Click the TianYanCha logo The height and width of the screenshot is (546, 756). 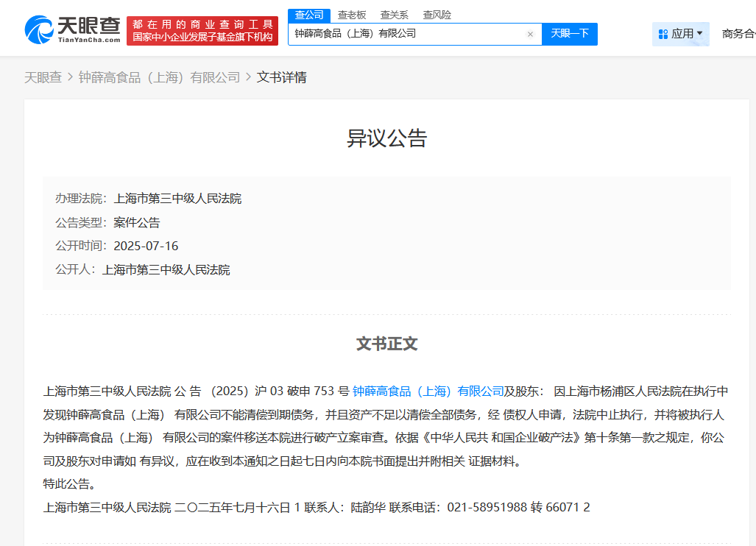(72, 29)
